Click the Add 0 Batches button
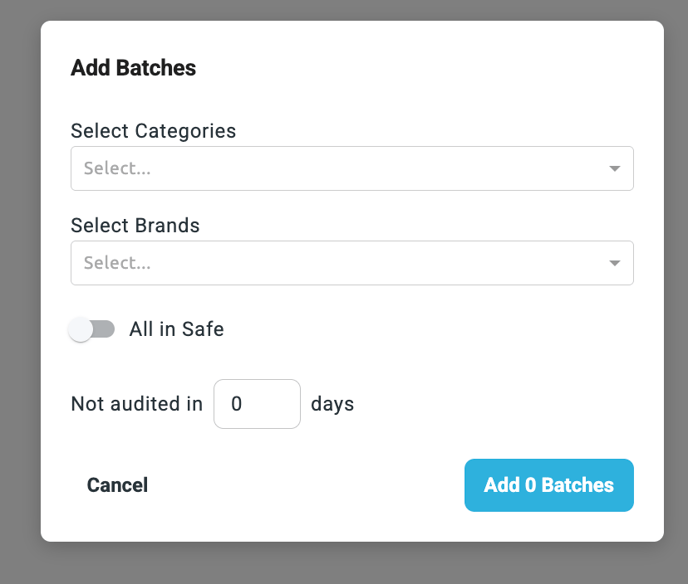The height and width of the screenshot is (584, 688). point(548,485)
